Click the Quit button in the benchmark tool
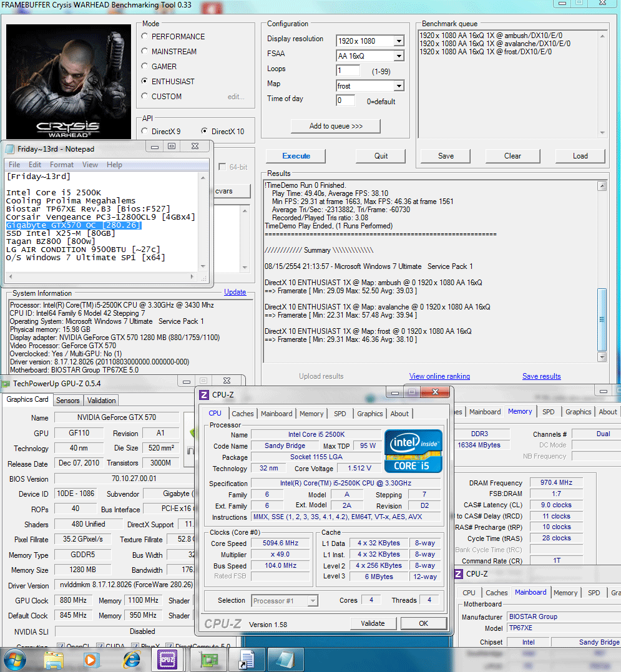The width and height of the screenshot is (621, 672). 381,156
